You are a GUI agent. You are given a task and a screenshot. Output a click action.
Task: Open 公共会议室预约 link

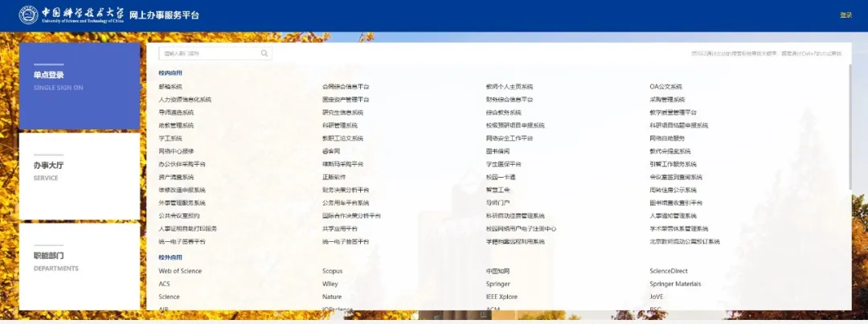178,216
